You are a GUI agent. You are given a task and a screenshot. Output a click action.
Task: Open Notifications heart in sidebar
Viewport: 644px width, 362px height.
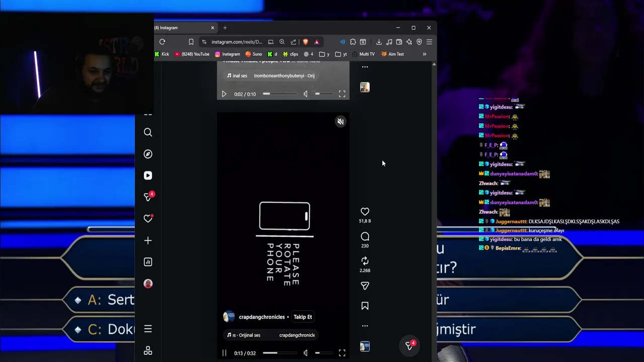(148, 219)
